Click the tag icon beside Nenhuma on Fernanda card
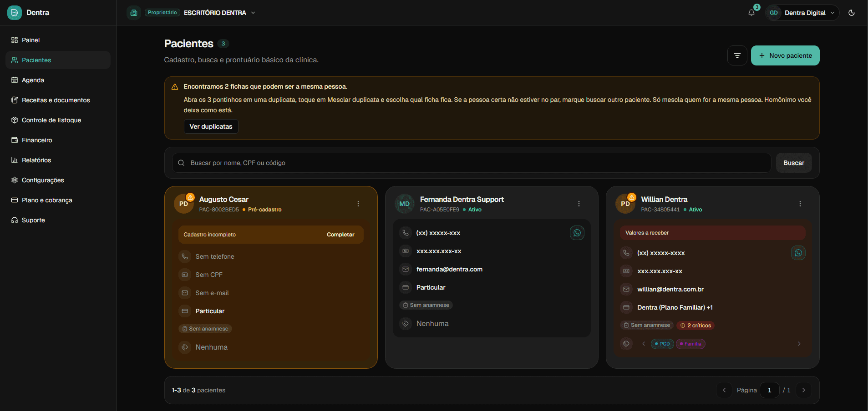 click(x=406, y=324)
